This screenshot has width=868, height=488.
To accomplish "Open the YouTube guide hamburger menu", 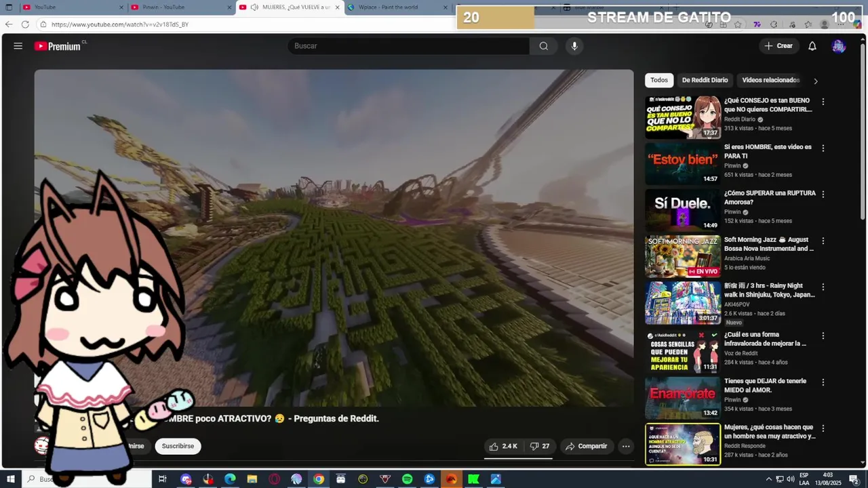I will coord(18,46).
